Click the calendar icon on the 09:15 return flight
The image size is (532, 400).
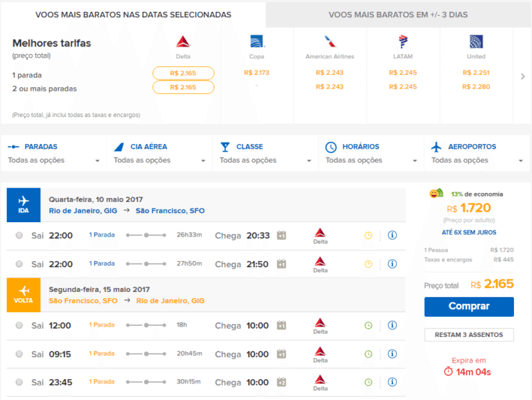[282, 354]
